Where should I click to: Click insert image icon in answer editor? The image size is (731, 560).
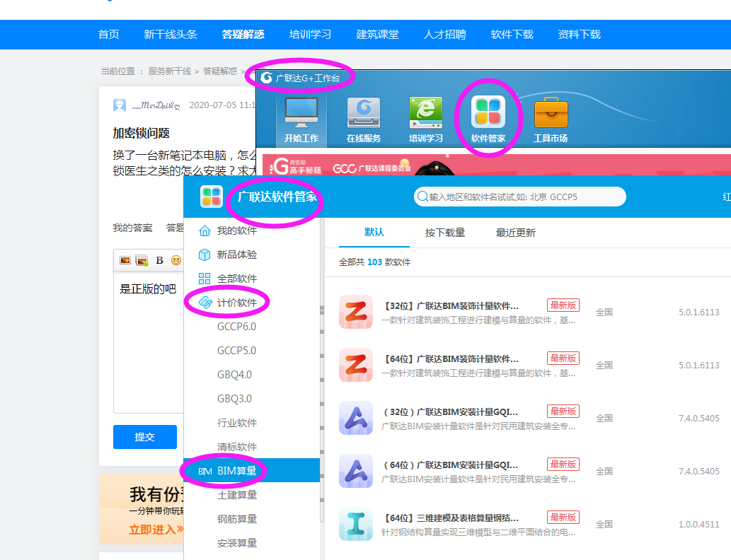[x=125, y=260]
